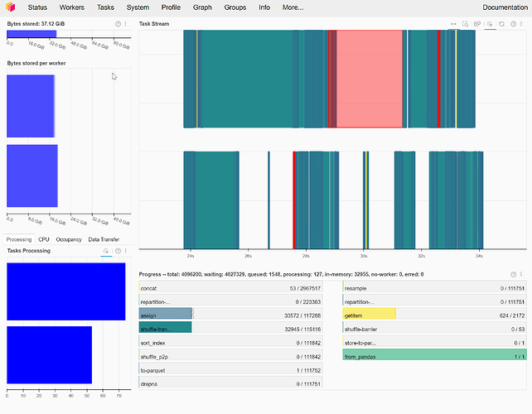Click the store-to-par... progress row
This screenshot has height=414, width=532.
point(434,343)
